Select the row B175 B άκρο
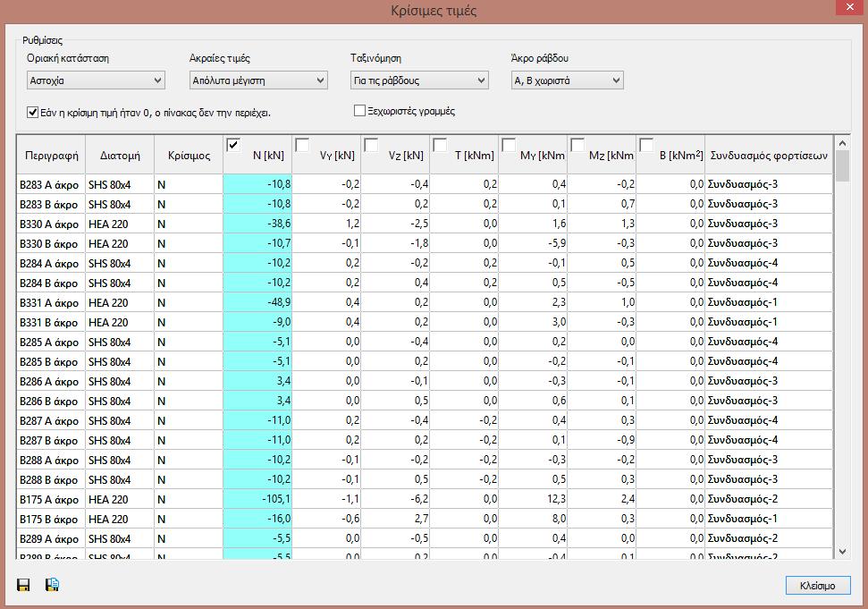Screen dimensions: 868x609 coord(425,519)
